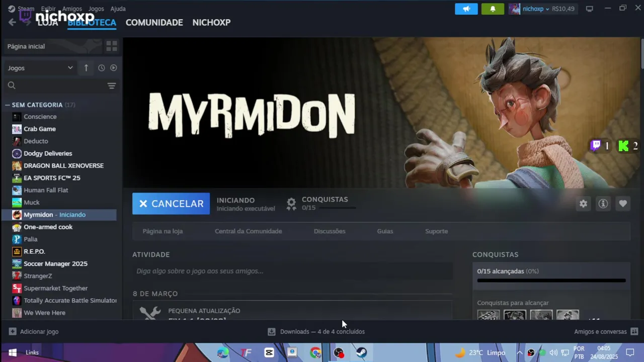644x362 pixels.
Task: Open Central da Comunidade tab
Action: click(x=249, y=231)
